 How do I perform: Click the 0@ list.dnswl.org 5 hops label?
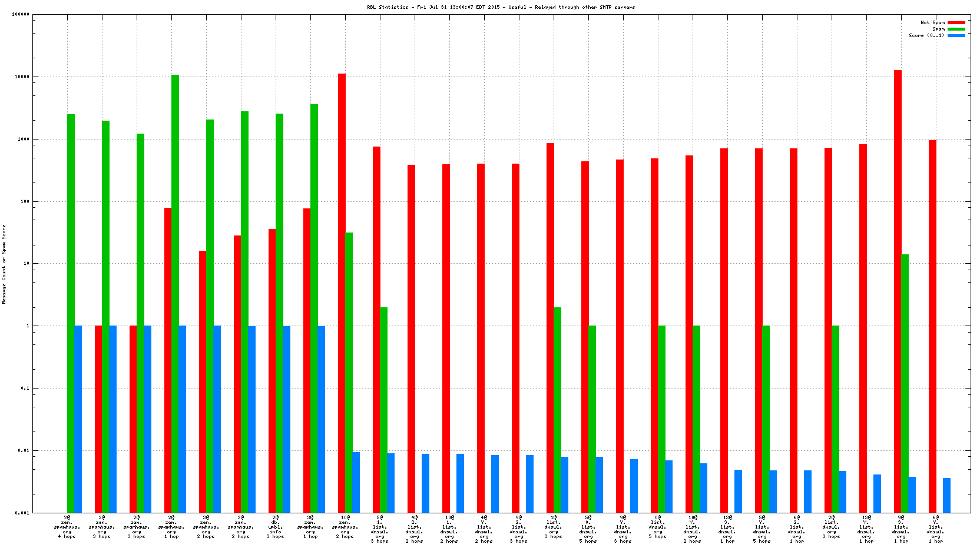658,527
